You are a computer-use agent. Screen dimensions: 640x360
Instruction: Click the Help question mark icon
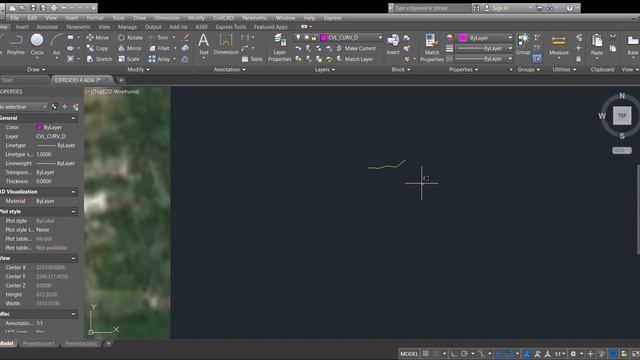[x=569, y=8]
